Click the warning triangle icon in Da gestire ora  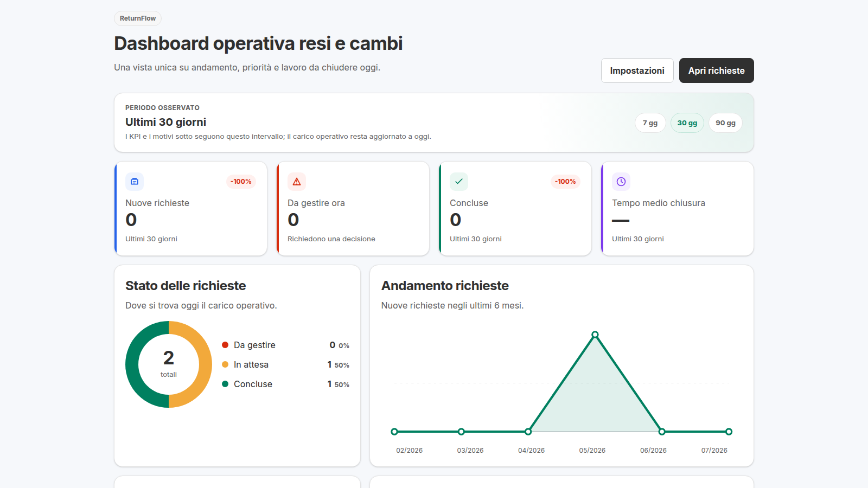point(297,182)
